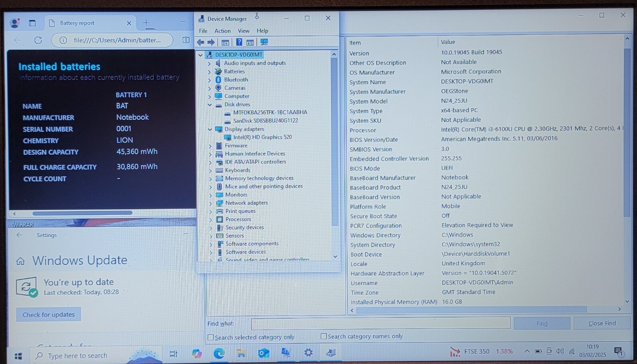The width and height of the screenshot is (637, 364).
Task: Open Edge tab actions menu icon
Action: [32, 23]
